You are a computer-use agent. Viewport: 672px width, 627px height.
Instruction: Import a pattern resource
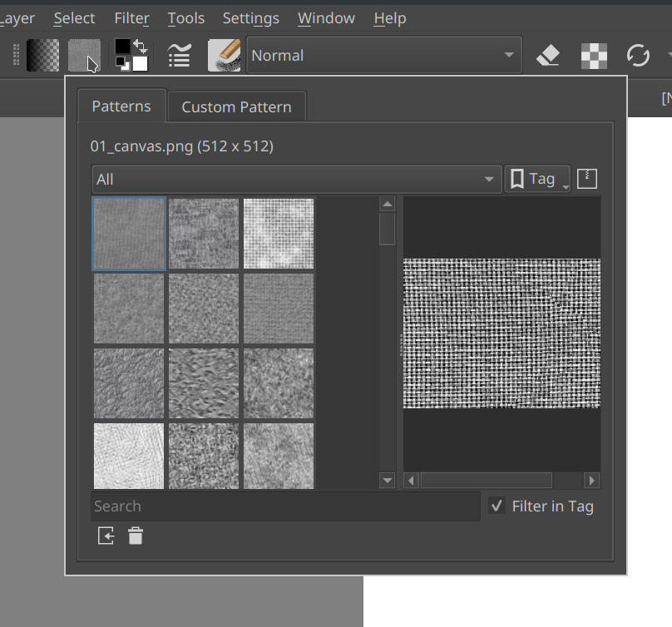click(106, 536)
